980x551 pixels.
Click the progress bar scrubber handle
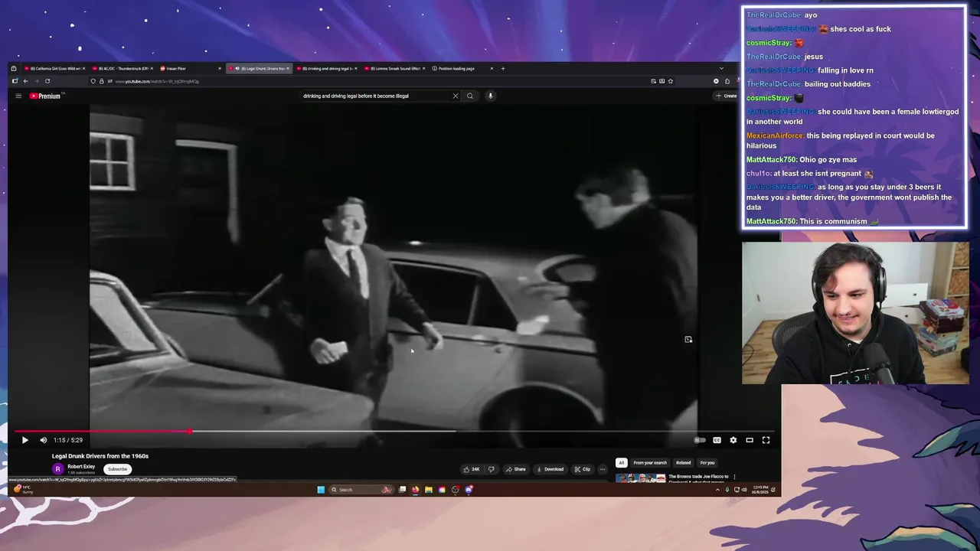click(x=190, y=432)
